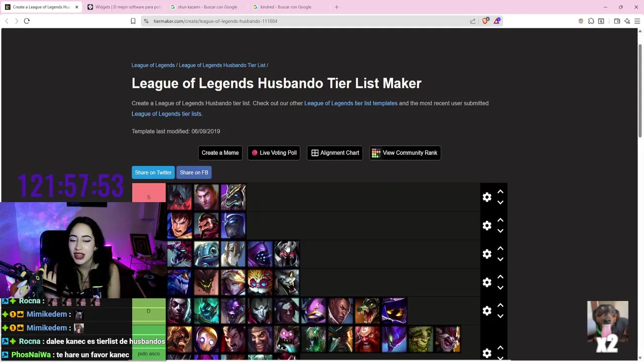The height and width of the screenshot is (362, 644).
Task: Reload the page with the refresh icon
Action: [x=27, y=21]
